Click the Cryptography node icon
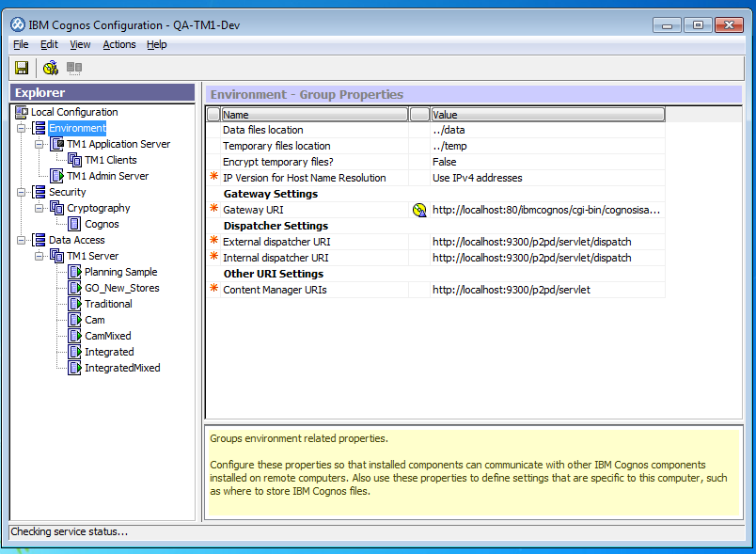Screen dimensions: 756x554 [x=57, y=208]
